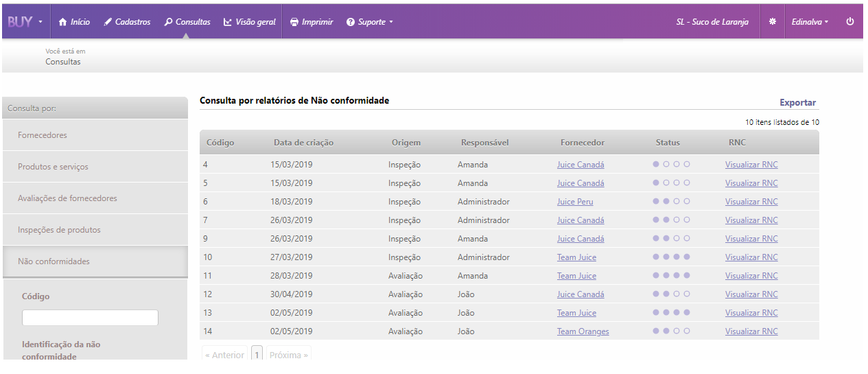Expand the Suporte dropdown
The width and height of the screenshot is (868, 374).
click(370, 22)
